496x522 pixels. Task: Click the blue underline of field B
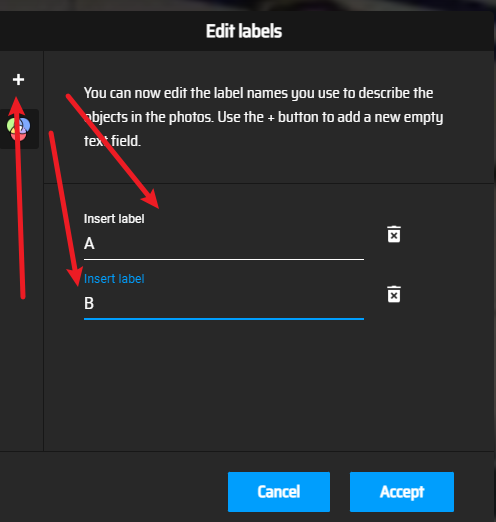[x=224, y=319]
